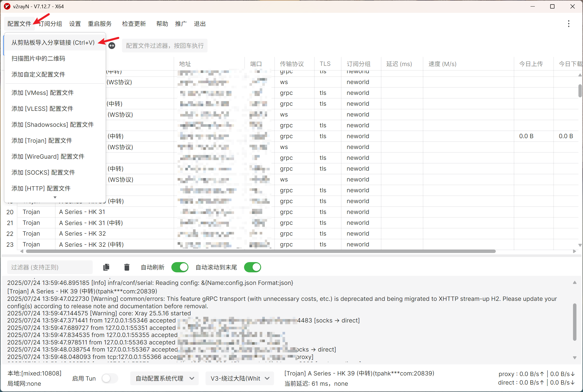The width and height of the screenshot is (583, 392).
Task: Click the copy log icon
Action: [106, 267]
